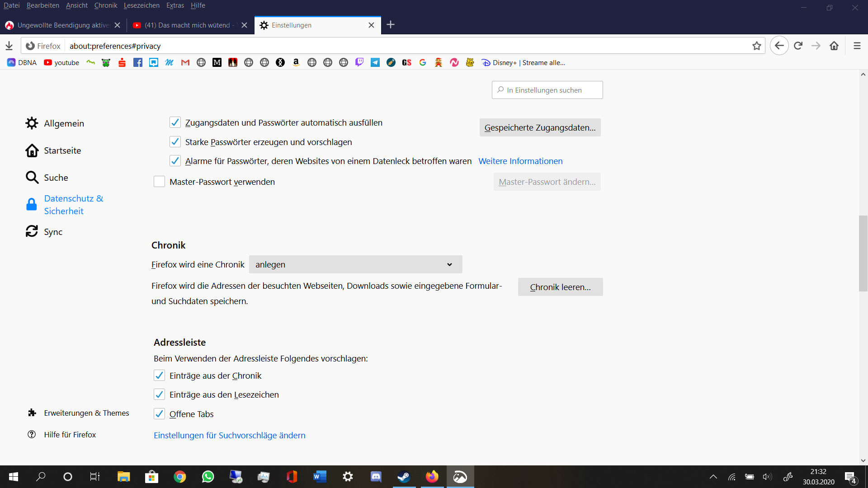Image resolution: width=868 pixels, height=488 pixels.
Task: Open the downloads arrow icon
Action: (x=9, y=46)
